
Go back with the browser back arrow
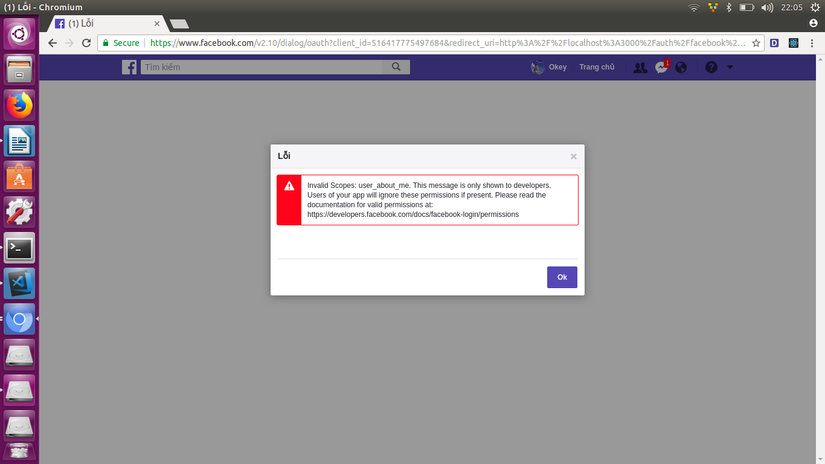(52, 43)
